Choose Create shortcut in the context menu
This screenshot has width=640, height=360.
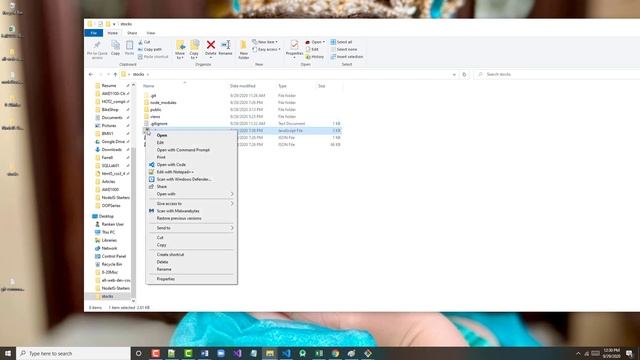tap(191, 254)
